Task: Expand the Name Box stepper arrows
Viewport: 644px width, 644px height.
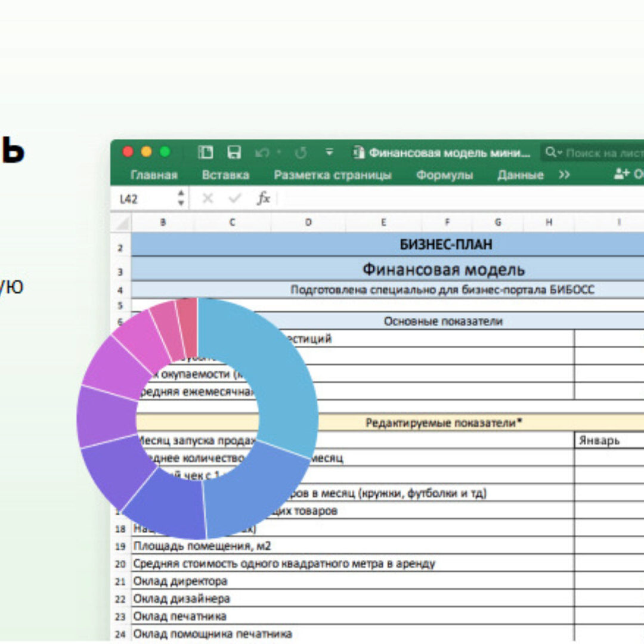Action: [181, 199]
